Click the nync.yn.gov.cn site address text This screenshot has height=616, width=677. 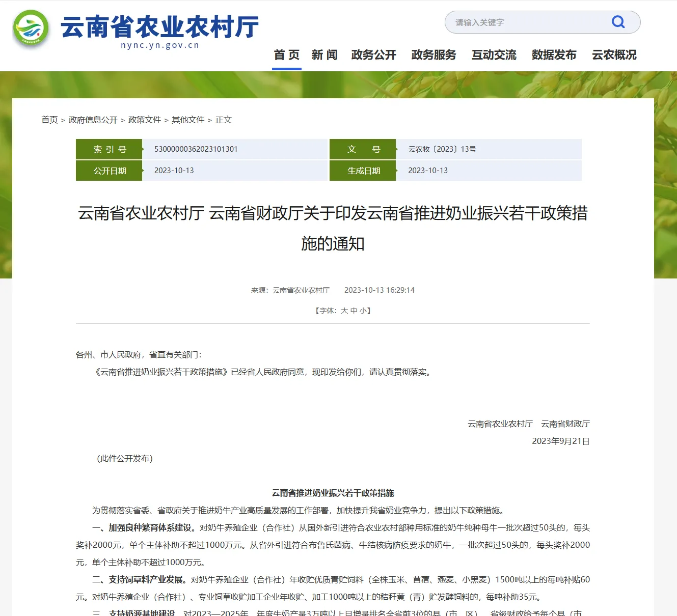(160, 45)
